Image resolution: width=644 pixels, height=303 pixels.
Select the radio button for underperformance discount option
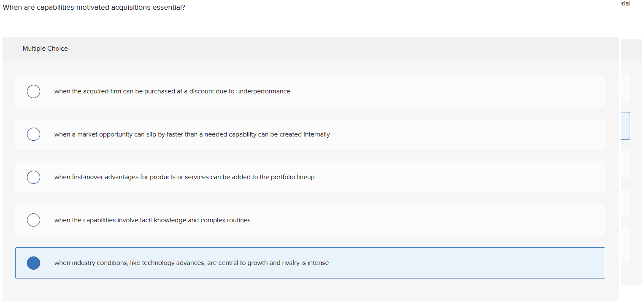tap(33, 91)
